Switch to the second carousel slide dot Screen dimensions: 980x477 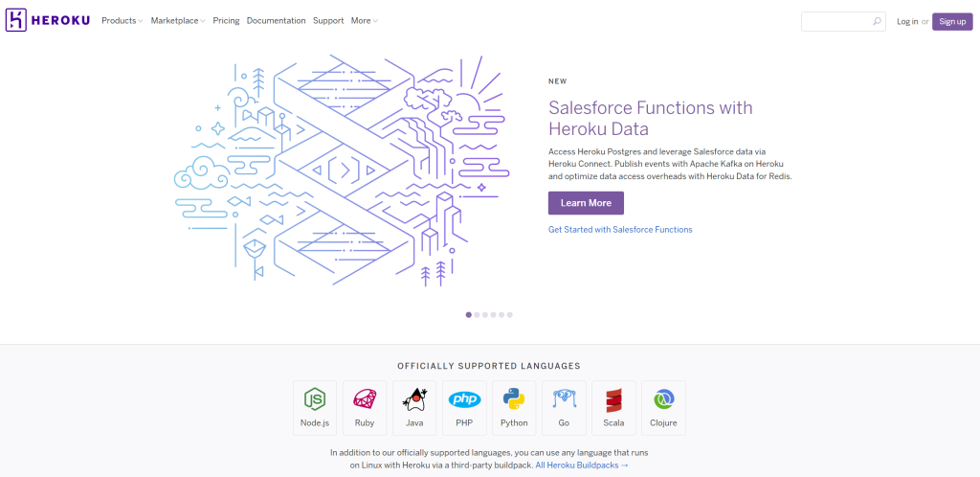[x=478, y=314]
